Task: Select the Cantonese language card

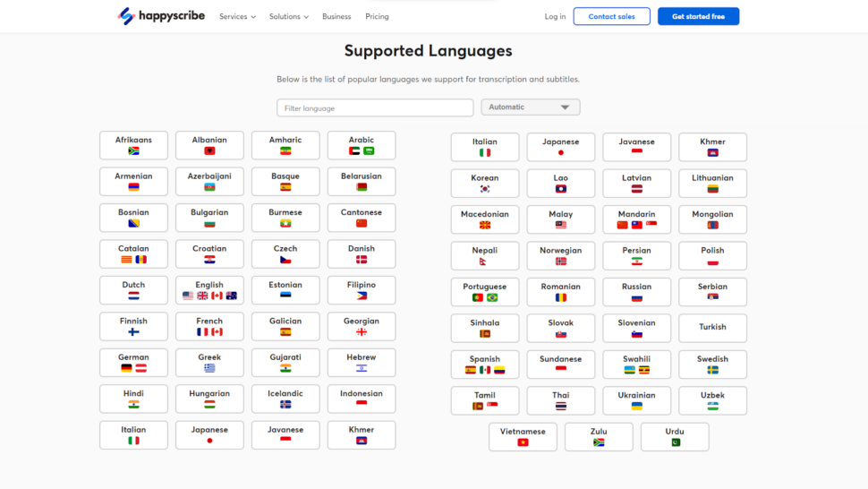Action: click(x=362, y=218)
